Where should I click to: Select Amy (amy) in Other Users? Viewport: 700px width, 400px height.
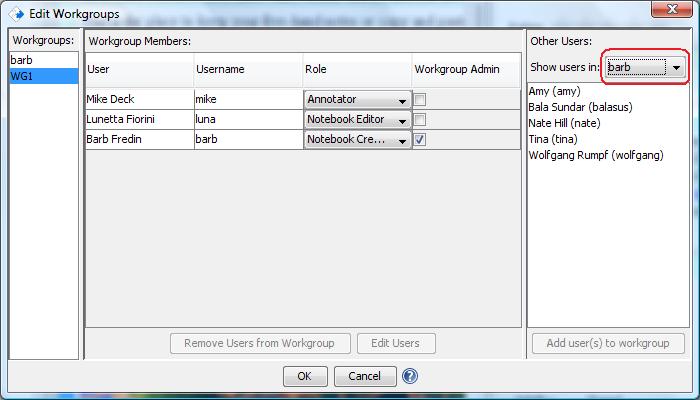tap(608, 91)
